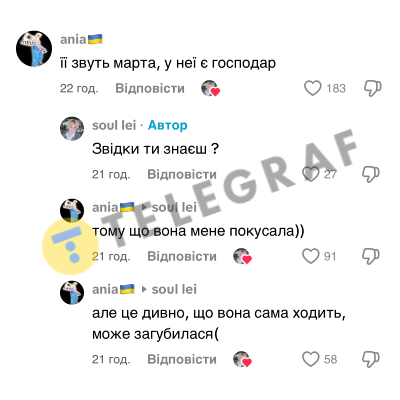Like the 'покусала' reply with 91 likes
This screenshot has height=400, width=400.
click(310, 256)
